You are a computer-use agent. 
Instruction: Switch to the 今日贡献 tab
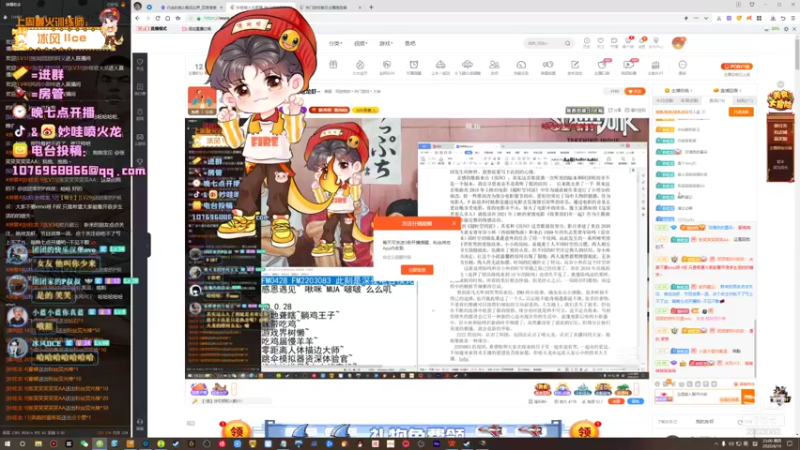tap(665, 101)
